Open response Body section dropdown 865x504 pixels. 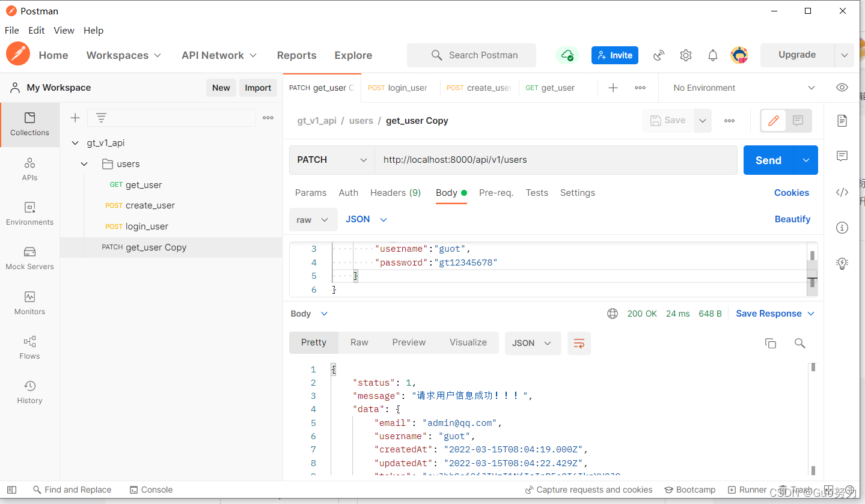[310, 314]
